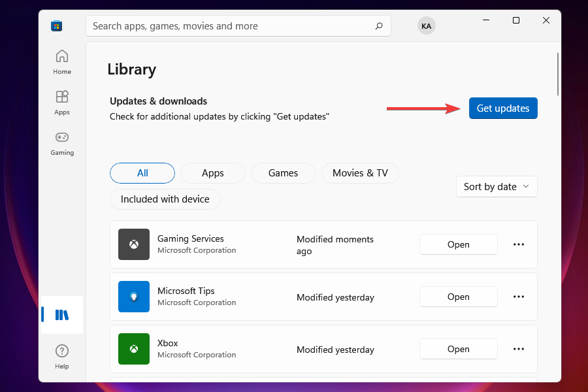The height and width of the screenshot is (392, 588).
Task: Click 'Microsoft Corporation' under Xbox
Action: tap(197, 355)
